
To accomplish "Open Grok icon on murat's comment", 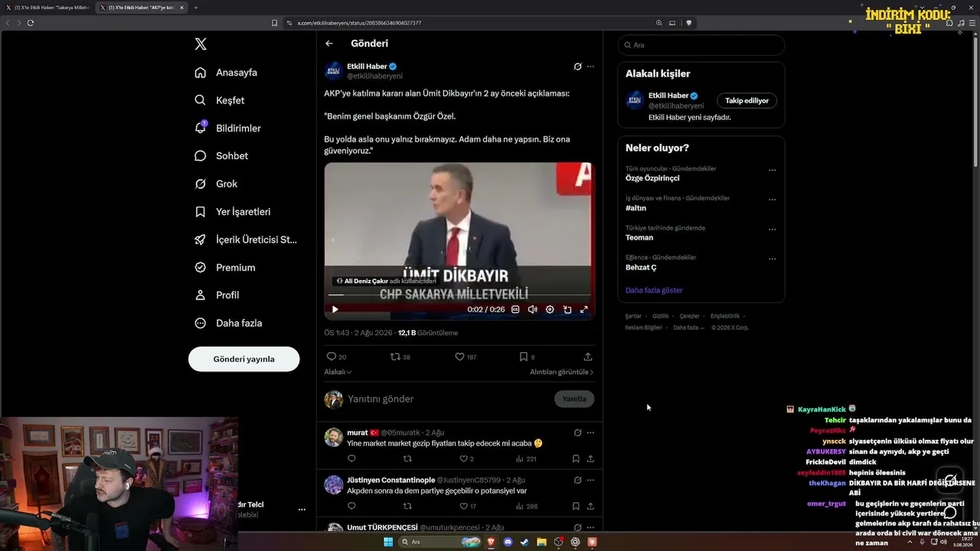I will (577, 432).
